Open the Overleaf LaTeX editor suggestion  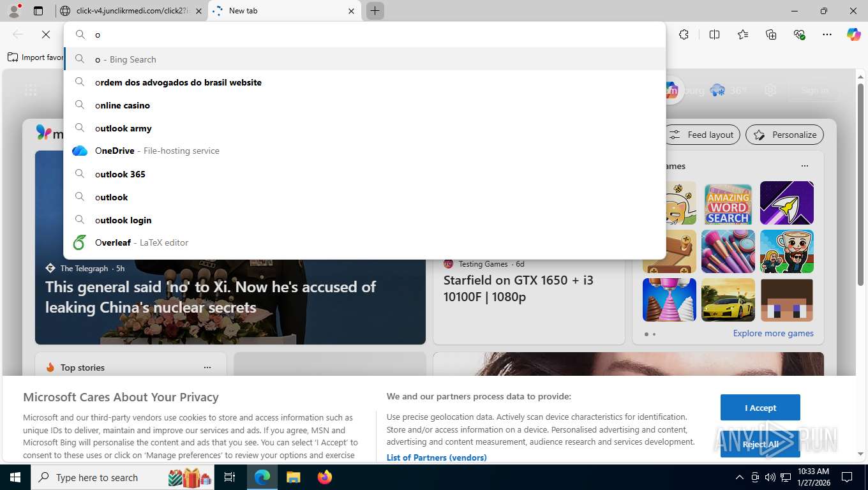coord(364,242)
